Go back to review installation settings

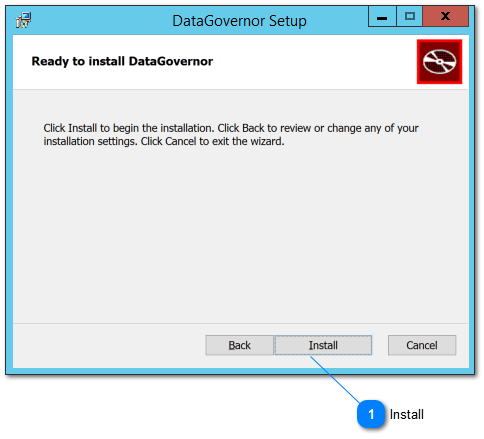(x=239, y=345)
